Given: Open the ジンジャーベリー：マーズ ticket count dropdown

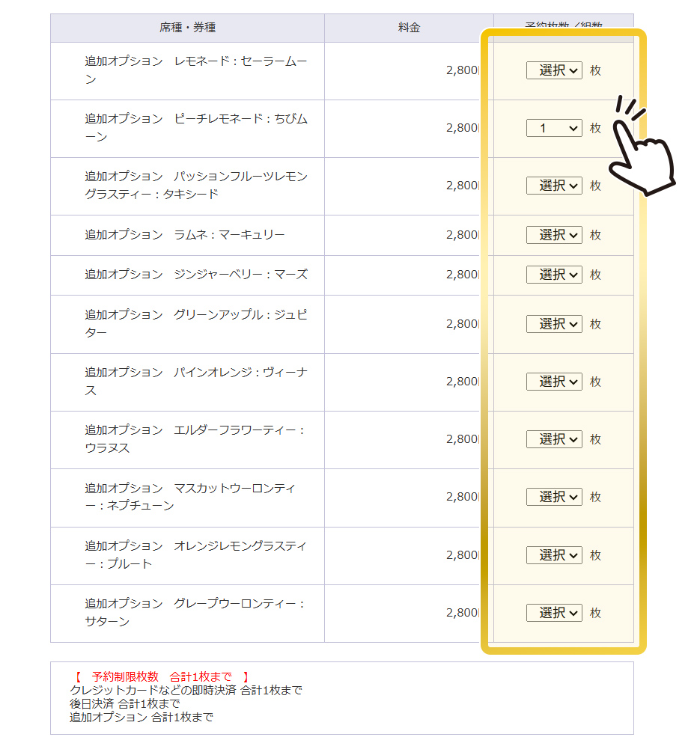Looking at the screenshot, I should pos(553,275).
